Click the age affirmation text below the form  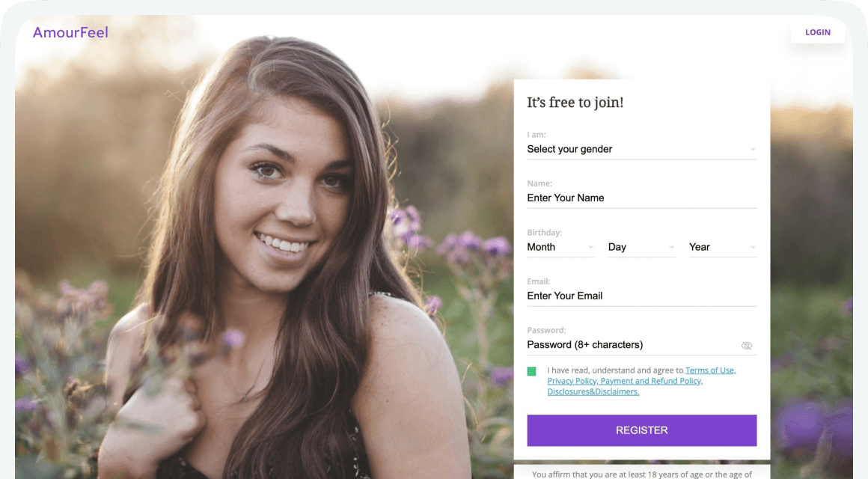coord(641,474)
